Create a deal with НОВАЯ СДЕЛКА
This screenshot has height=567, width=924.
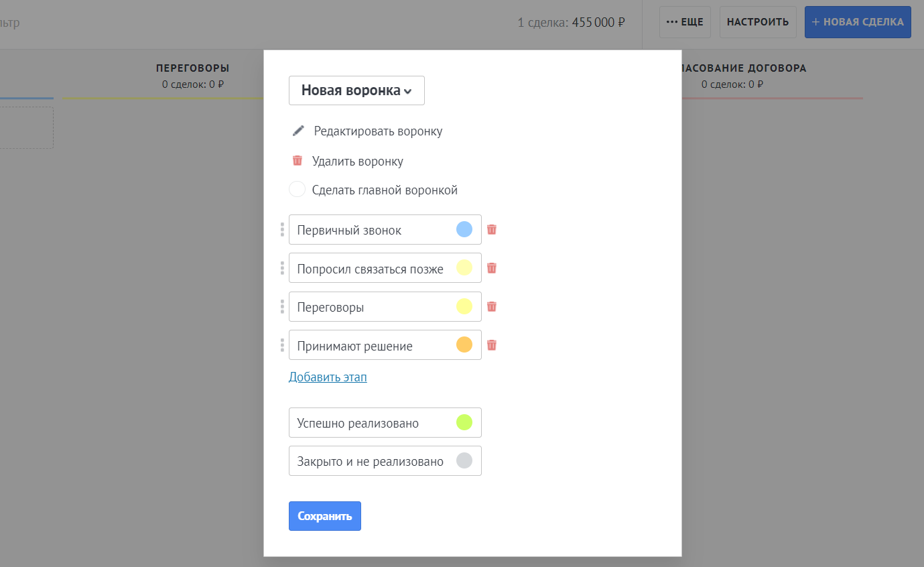coord(857,22)
